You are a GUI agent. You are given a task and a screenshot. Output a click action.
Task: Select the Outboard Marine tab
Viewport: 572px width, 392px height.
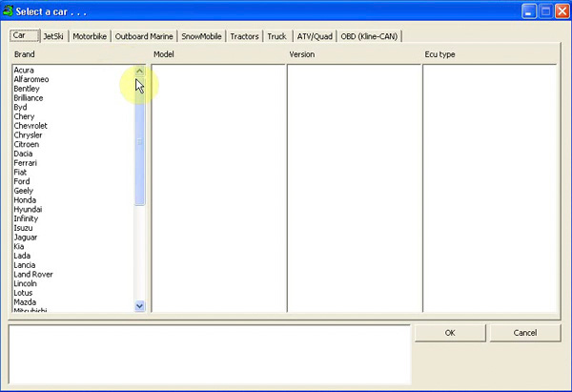click(x=145, y=36)
